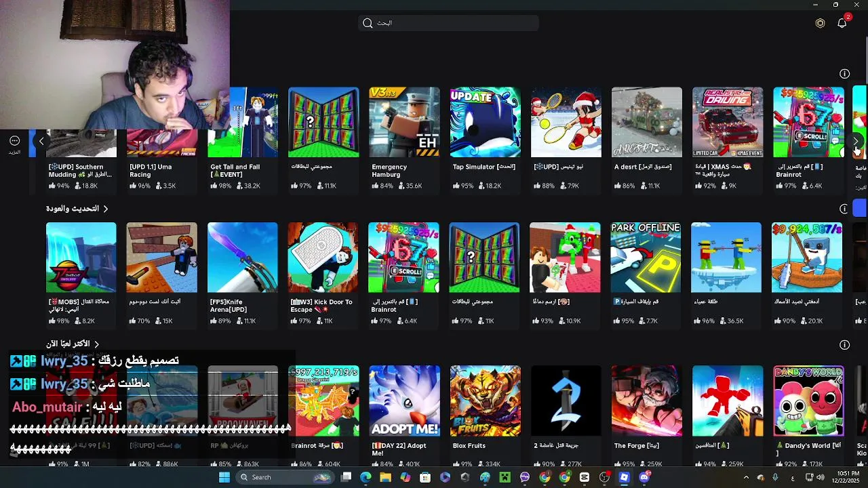Click the 'محاكاة القتال' MOBS game title

(79, 306)
